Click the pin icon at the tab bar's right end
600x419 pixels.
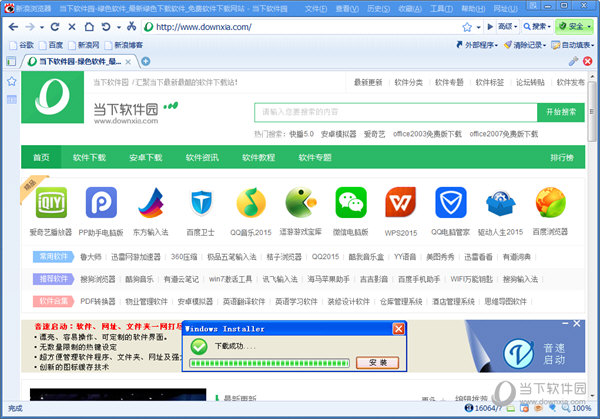tap(573, 61)
